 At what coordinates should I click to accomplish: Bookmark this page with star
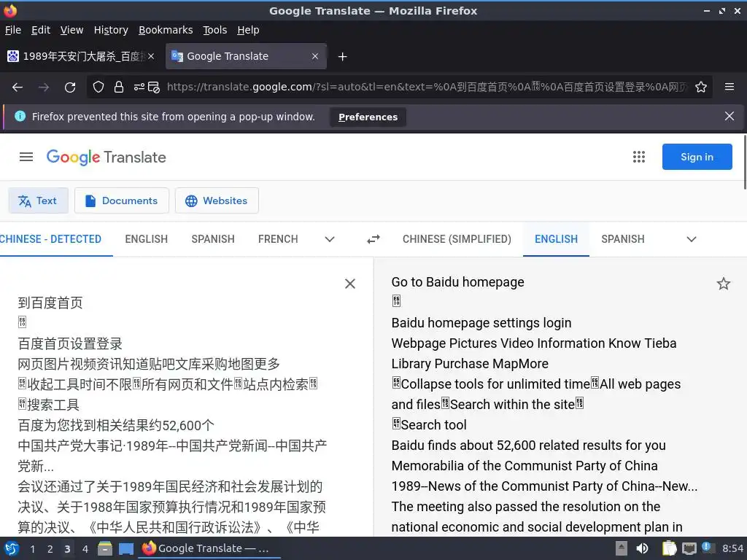coord(701,87)
